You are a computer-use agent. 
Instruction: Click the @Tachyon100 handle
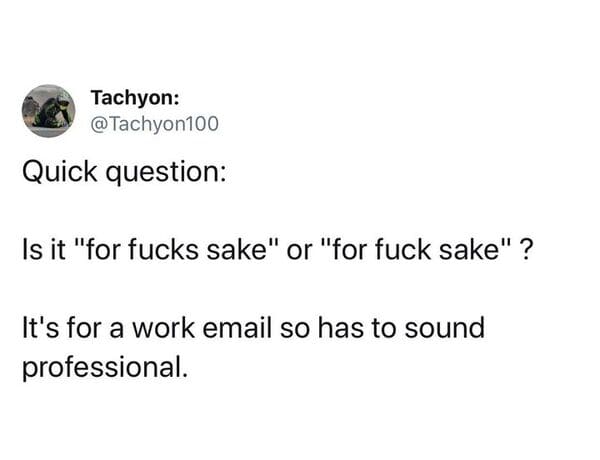pyautogui.click(x=152, y=124)
